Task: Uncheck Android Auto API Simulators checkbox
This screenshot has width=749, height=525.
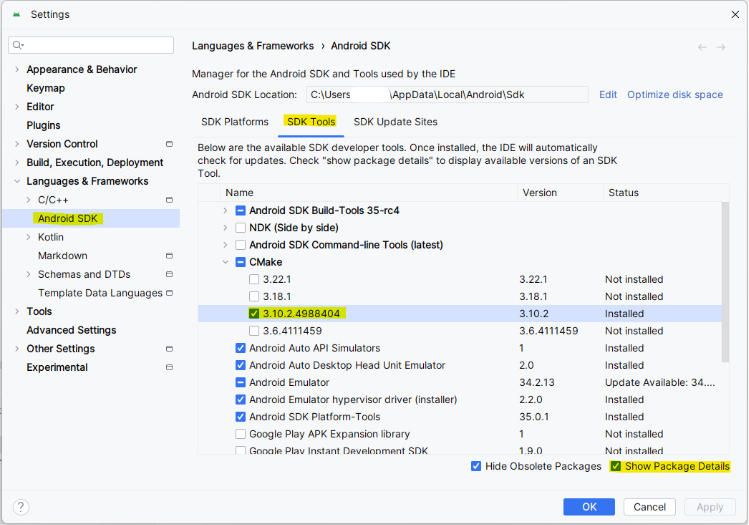Action: point(241,348)
